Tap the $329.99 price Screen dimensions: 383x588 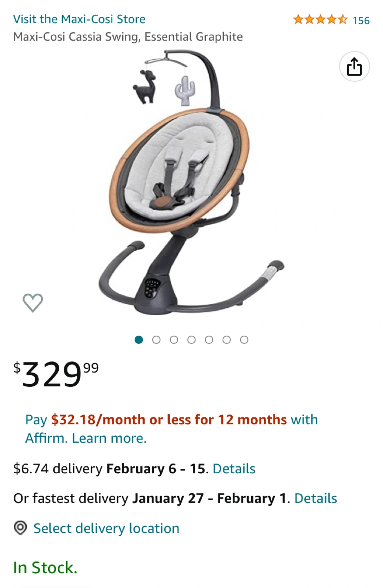pos(56,374)
